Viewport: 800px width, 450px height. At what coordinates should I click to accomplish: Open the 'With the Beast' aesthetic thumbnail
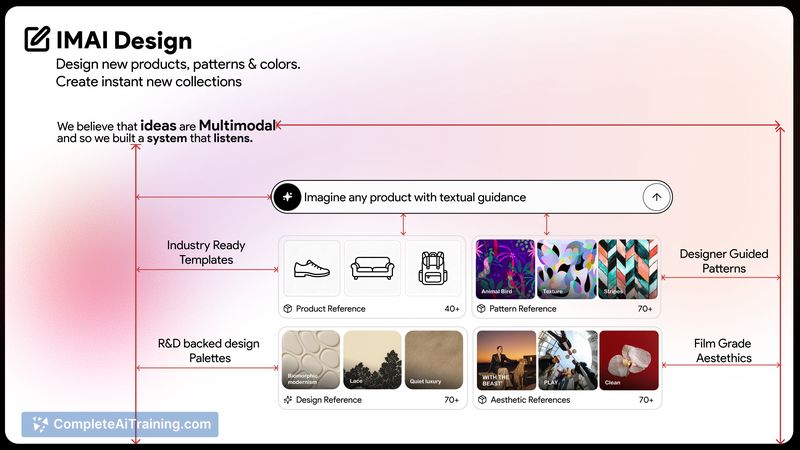(x=505, y=360)
